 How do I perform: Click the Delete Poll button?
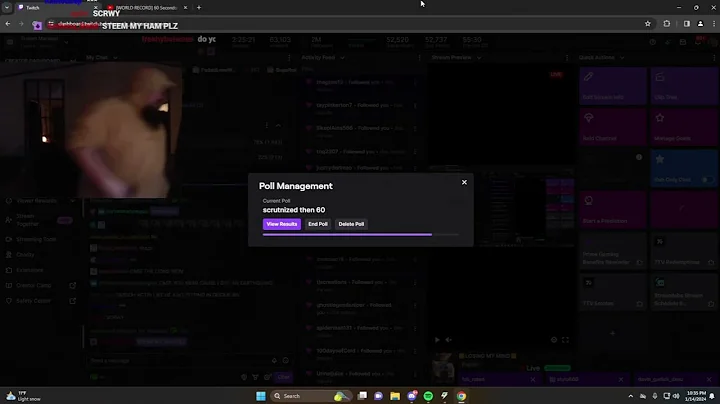click(x=351, y=224)
